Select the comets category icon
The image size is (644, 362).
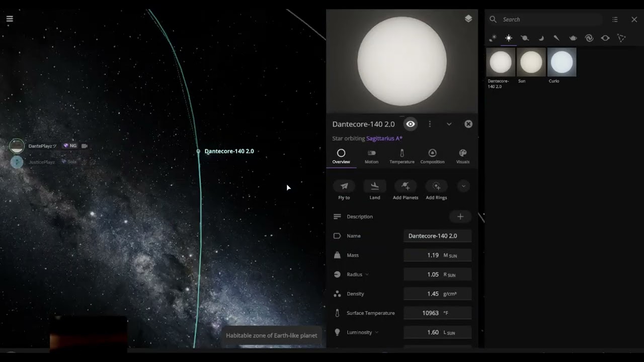pos(556,38)
